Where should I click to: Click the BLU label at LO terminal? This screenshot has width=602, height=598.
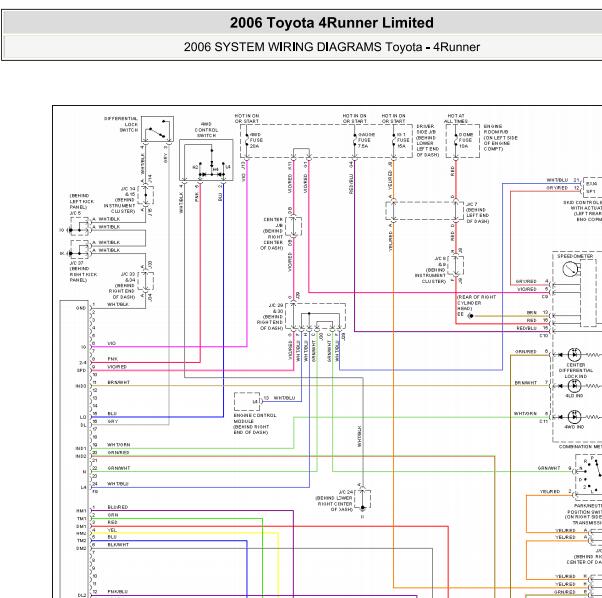tap(112, 413)
